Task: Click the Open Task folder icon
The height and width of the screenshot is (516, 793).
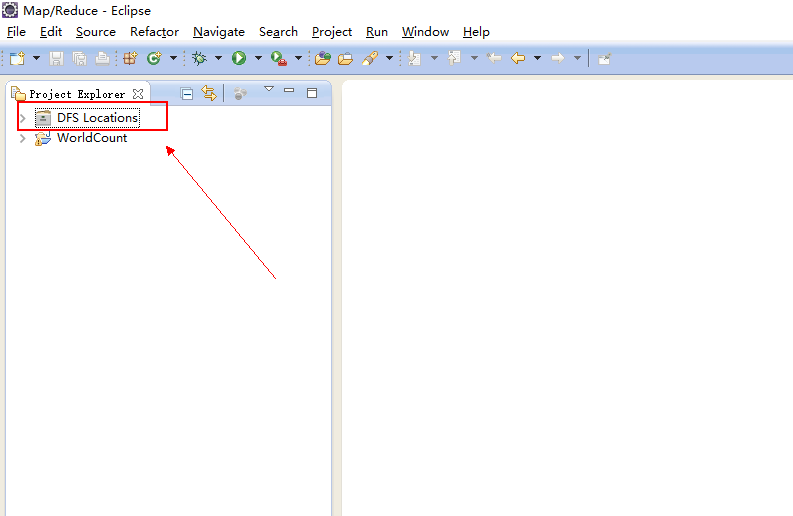Action: [x=345, y=59]
